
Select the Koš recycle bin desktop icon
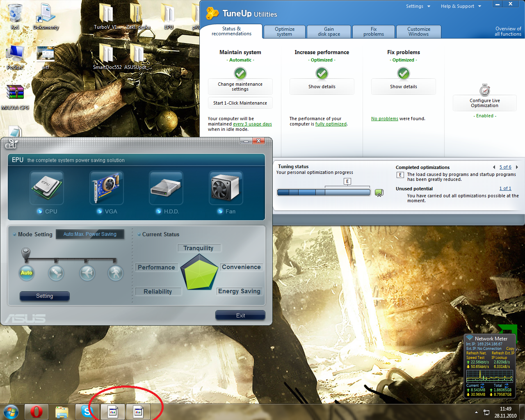coord(15,17)
